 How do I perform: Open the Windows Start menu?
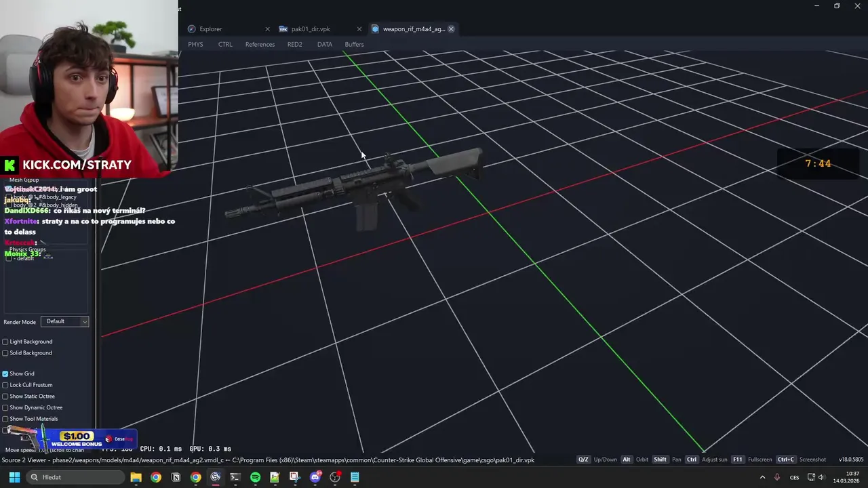pos(14,477)
